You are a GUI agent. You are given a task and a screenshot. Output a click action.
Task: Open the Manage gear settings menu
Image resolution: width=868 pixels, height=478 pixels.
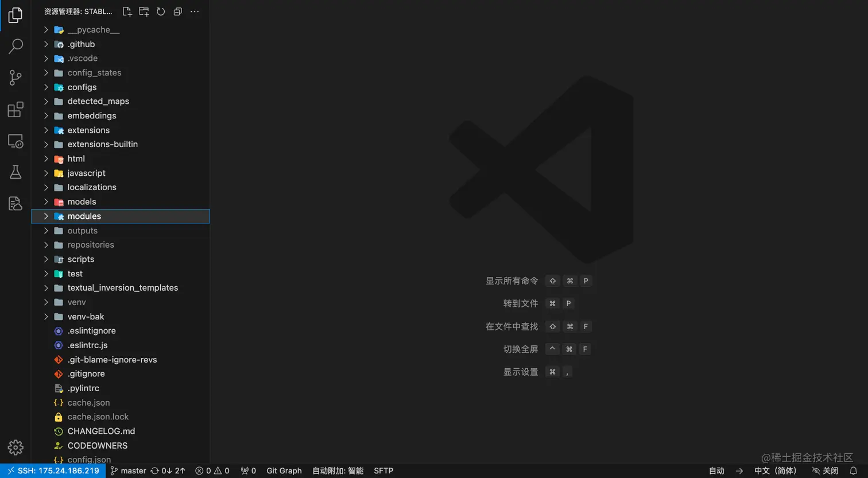(15, 448)
